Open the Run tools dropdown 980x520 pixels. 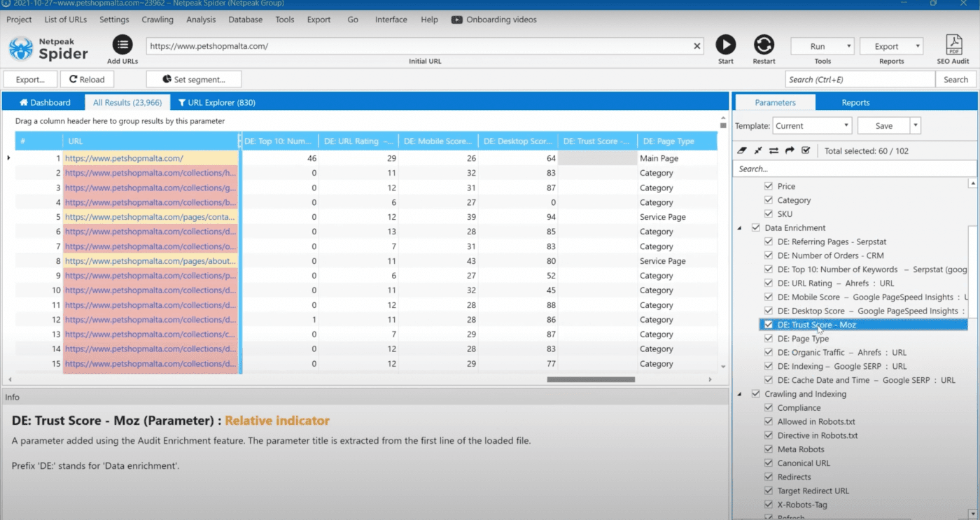(822, 46)
